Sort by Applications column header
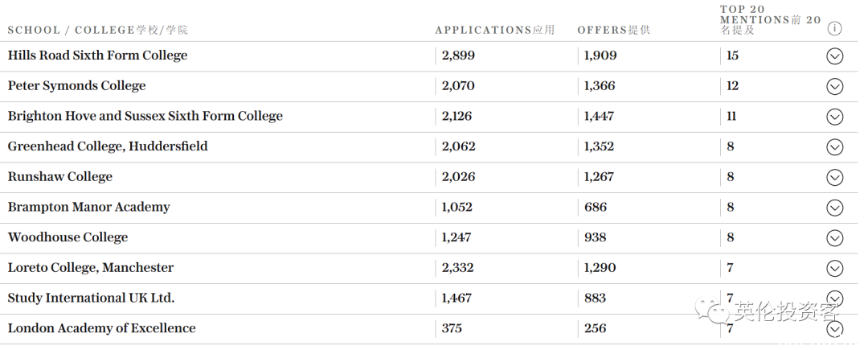 (494, 30)
